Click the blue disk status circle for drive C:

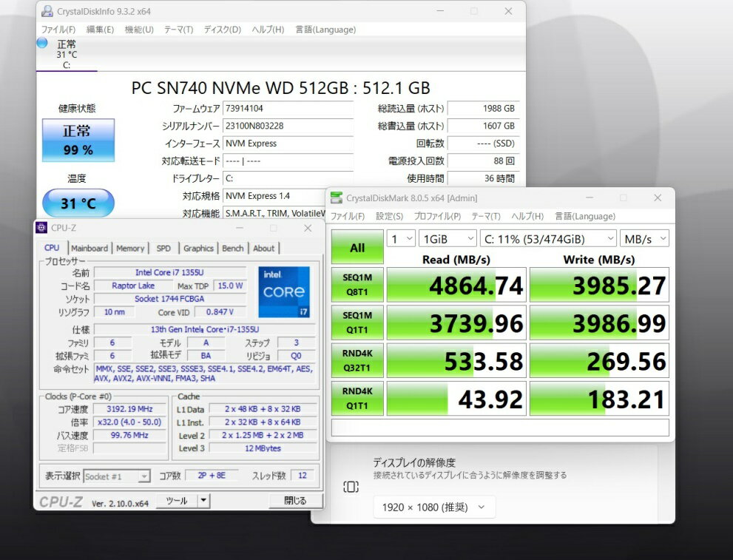coord(42,43)
